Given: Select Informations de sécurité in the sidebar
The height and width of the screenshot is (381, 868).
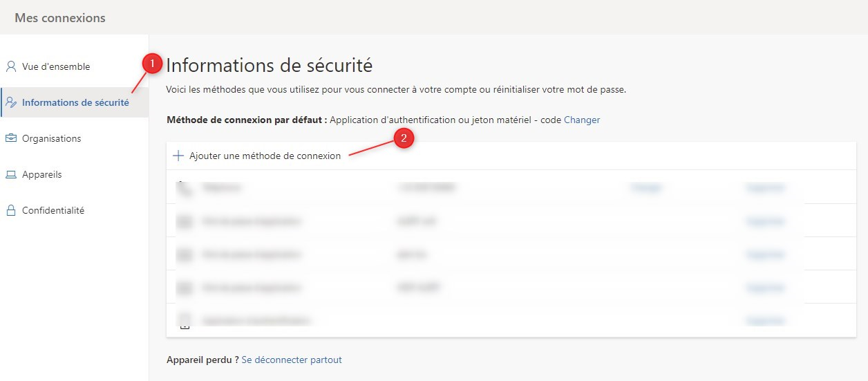Looking at the screenshot, I should point(75,103).
